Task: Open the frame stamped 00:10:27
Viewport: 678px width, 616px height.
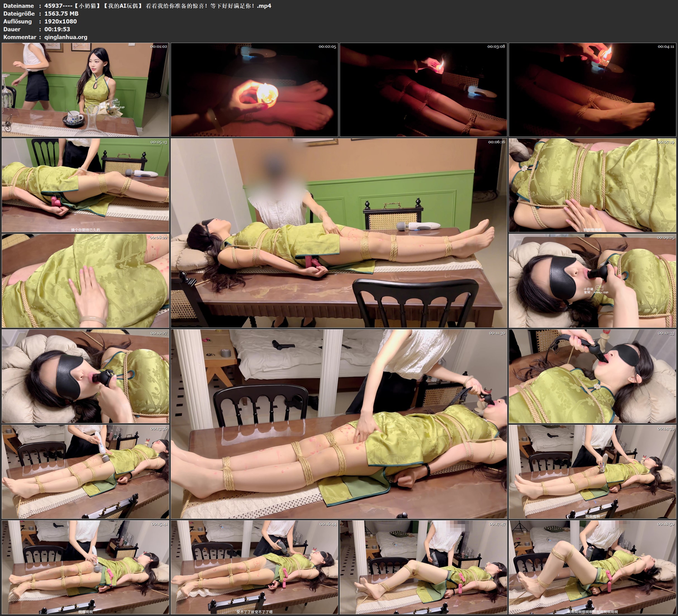Action: (x=85, y=376)
